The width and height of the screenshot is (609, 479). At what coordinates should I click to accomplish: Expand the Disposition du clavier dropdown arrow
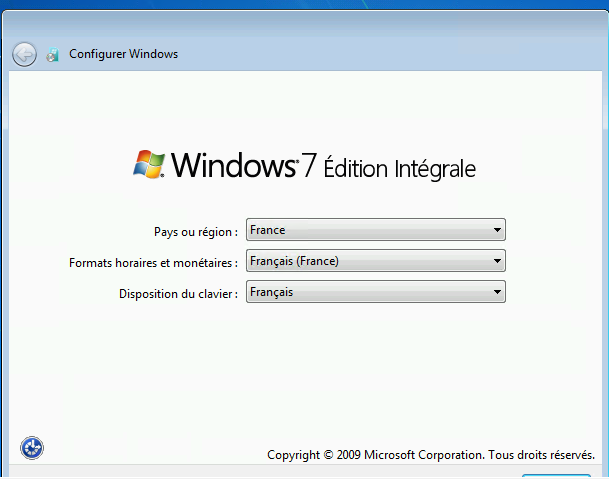click(x=497, y=292)
